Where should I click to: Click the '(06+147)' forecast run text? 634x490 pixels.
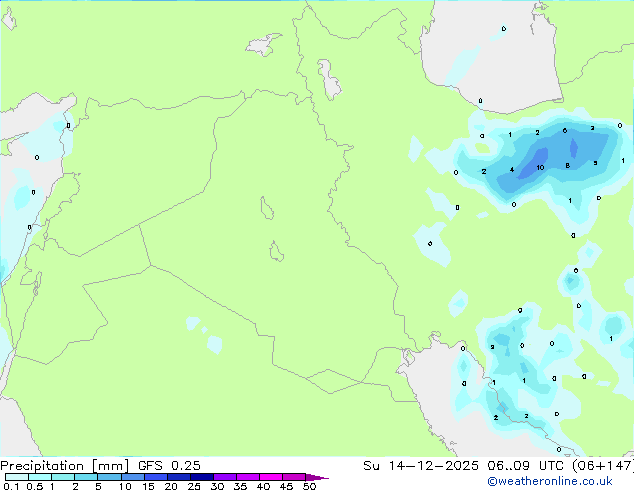point(603,466)
